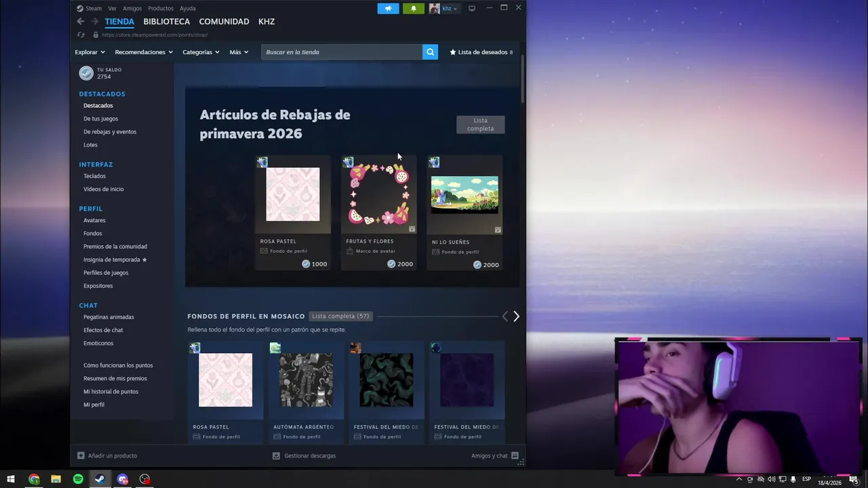Go back with the navigation arrow
The width and height of the screenshot is (868, 488).
pyautogui.click(x=80, y=22)
